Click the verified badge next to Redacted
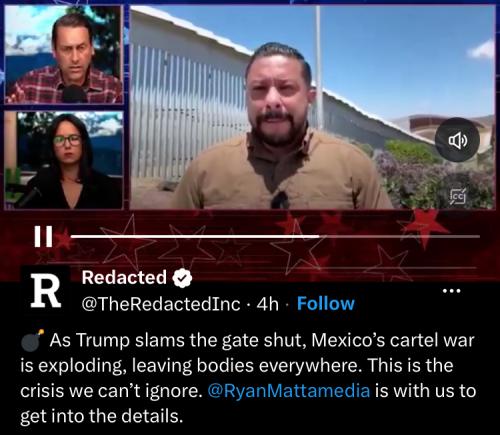Viewport: 500px width, 435px height. 182,278
